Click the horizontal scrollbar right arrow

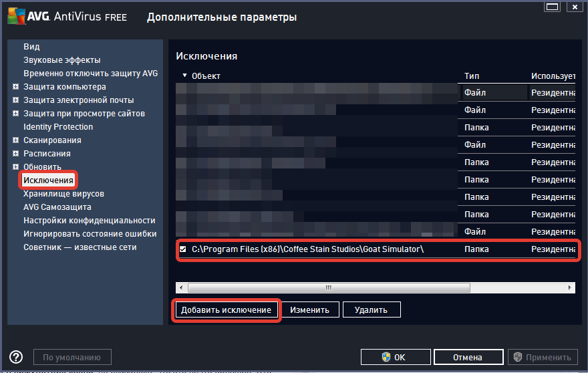point(570,287)
